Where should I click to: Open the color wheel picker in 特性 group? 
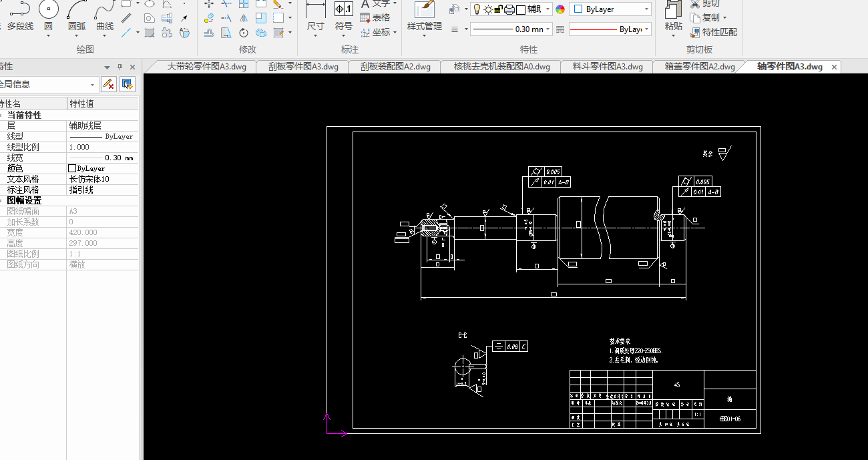click(x=560, y=9)
